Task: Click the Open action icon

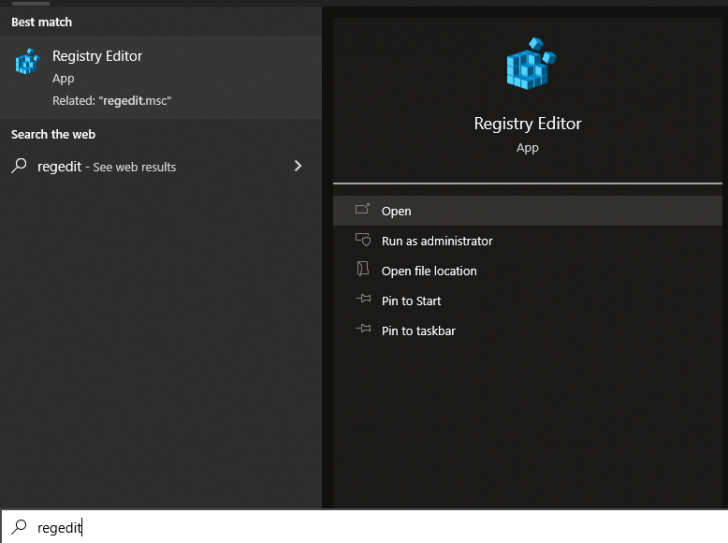Action: click(363, 209)
